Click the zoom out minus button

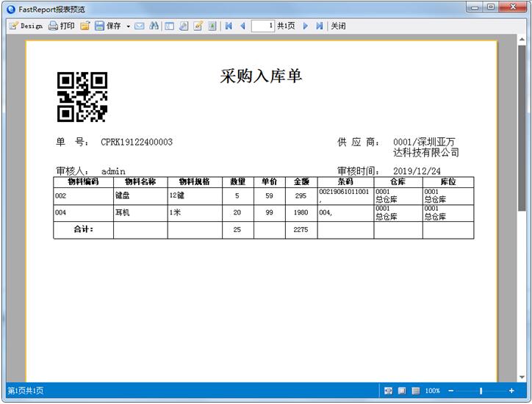point(451,391)
